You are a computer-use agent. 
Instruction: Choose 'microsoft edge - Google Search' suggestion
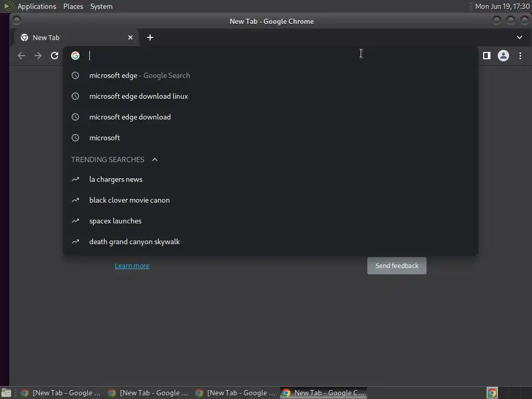coord(270,76)
